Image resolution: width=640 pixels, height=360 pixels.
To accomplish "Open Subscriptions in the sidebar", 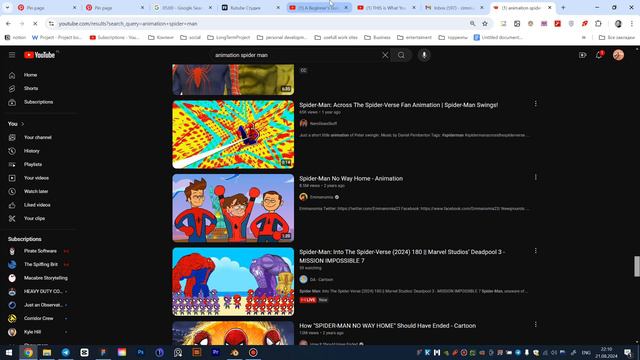I will 39,102.
